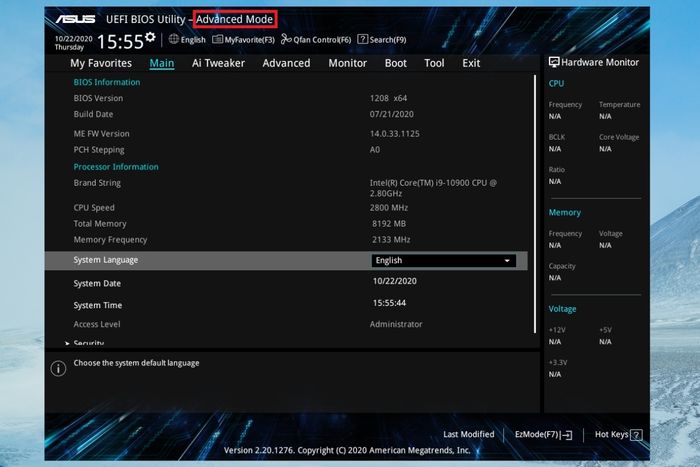
Task: Click the Processor Information heading
Action: pyautogui.click(x=116, y=167)
